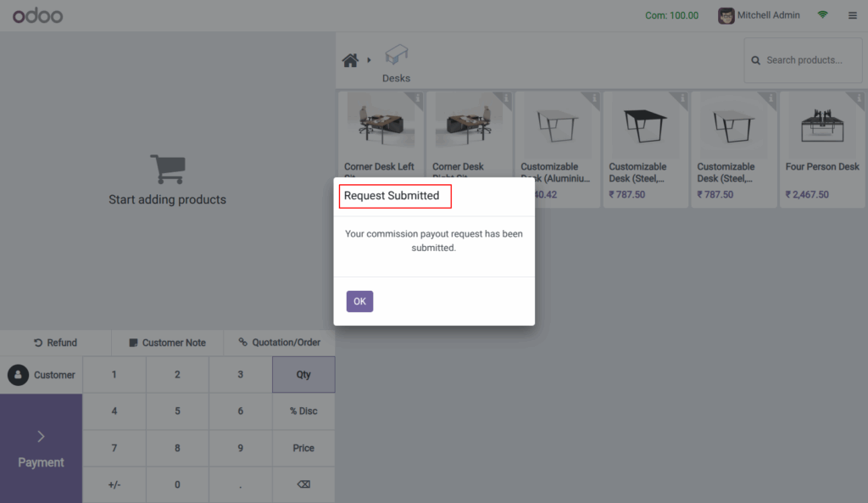Select the Four Person Desk product thumbnail
The image size is (868, 503).
coord(821,125)
